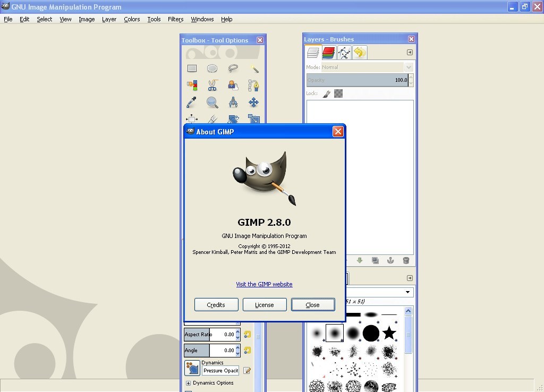Open the Layers panel menu arrow
The width and height of the screenshot is (544, 392).
click(x=410, y=52)
